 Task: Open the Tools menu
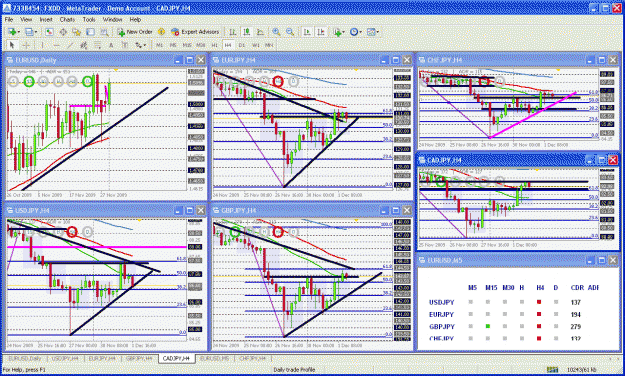tap(89, 19)
